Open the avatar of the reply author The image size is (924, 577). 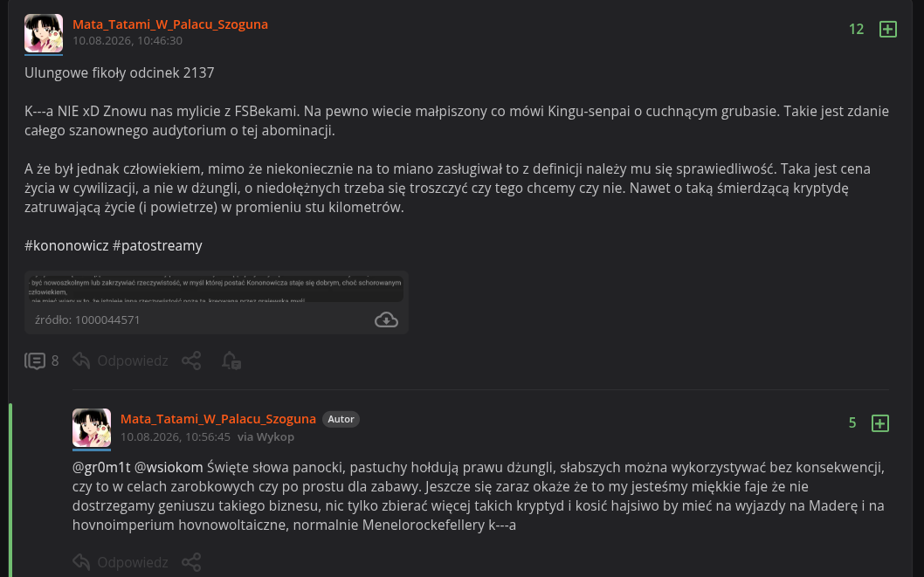click(92, 428)
